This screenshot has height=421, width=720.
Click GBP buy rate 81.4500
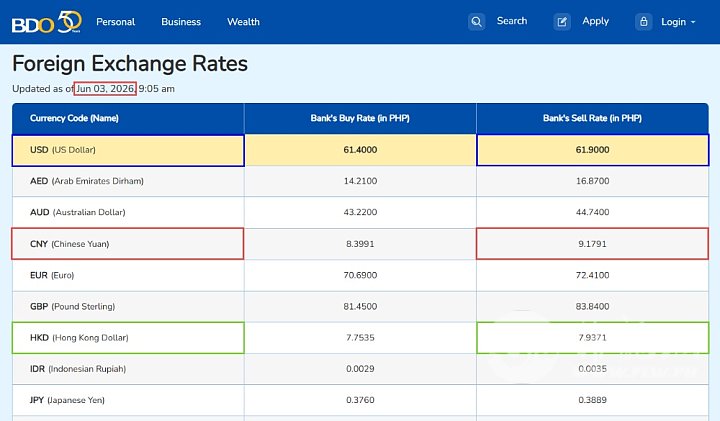(x=360, y=306)
